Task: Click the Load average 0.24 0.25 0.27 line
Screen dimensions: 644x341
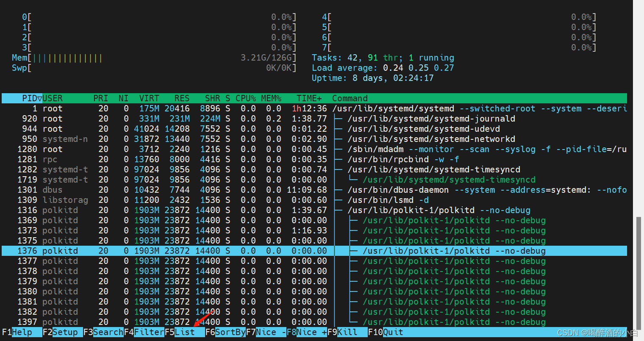Action: (383, 68)
